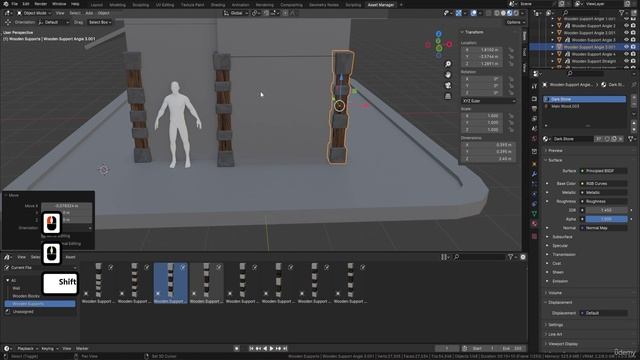This screenshot has width=640, height=360.
Task: Toggle lock for Rotation Y field
Action: point(511,86)
